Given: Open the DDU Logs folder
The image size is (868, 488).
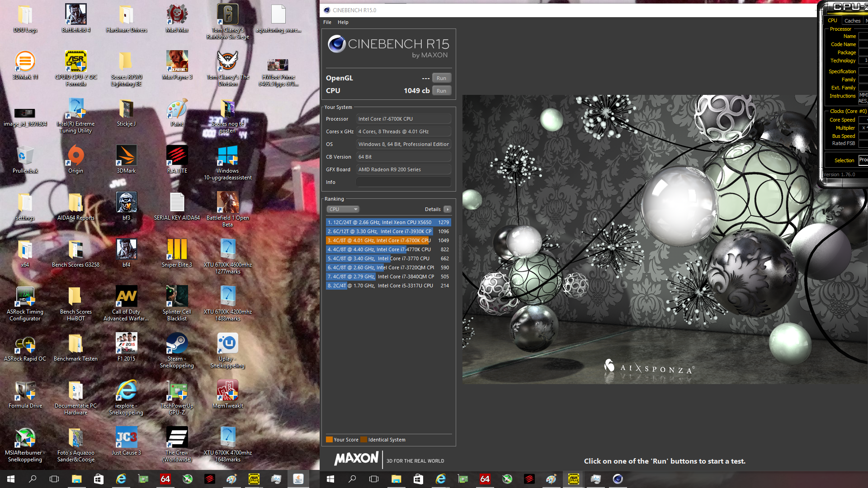Looking at the screenshot, I should [25, 18].
